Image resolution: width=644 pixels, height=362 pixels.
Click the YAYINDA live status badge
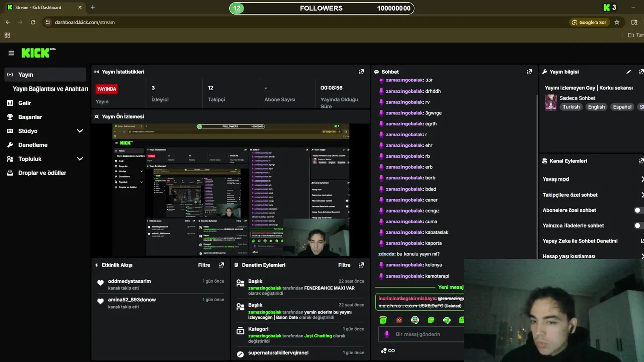(x=107, y=89)
